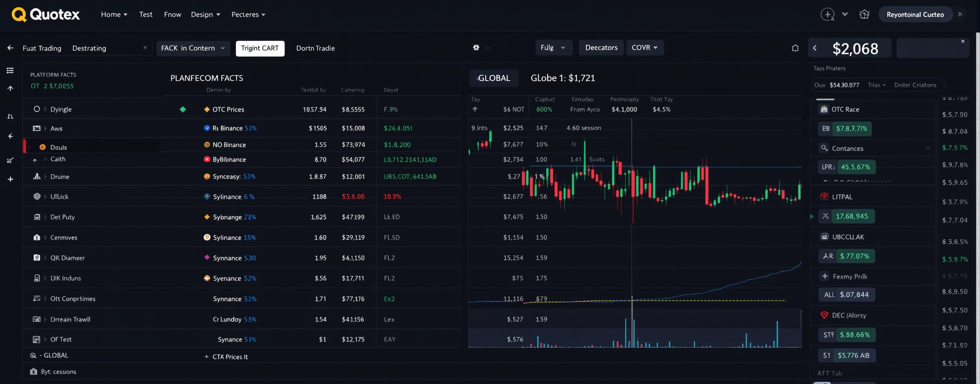
Task: Click the Fexmy Pnlk plus icon
Action: point(824,276)
